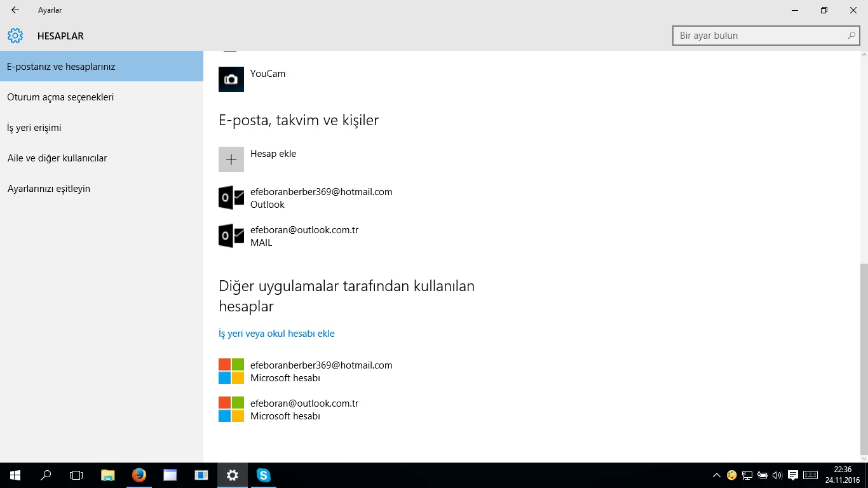Click the HESAPLAR settings gear icon
This screenshot has height=488, width=868.
[x=15, y=36]
